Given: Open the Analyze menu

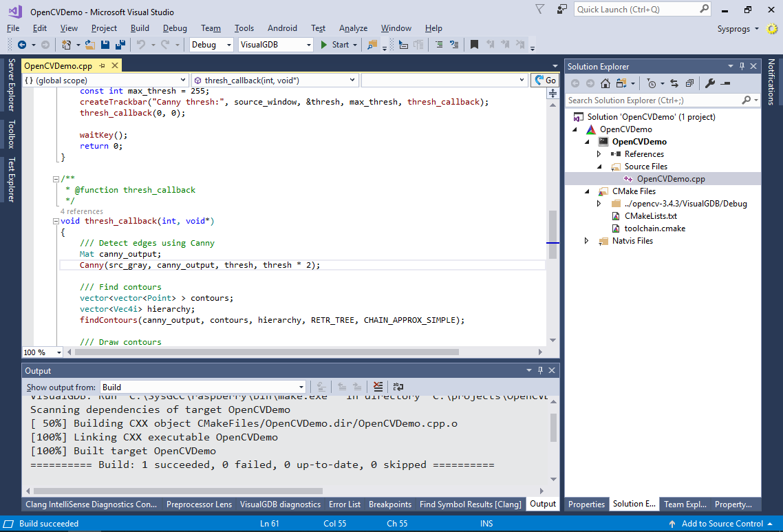Looking at the screenshot, I should [x=353, y=28].
